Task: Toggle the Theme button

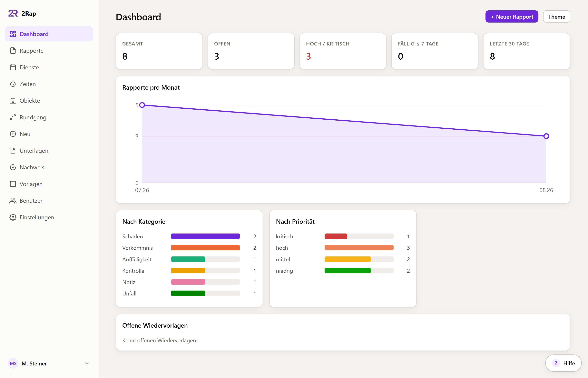Action: coord(556,17)
